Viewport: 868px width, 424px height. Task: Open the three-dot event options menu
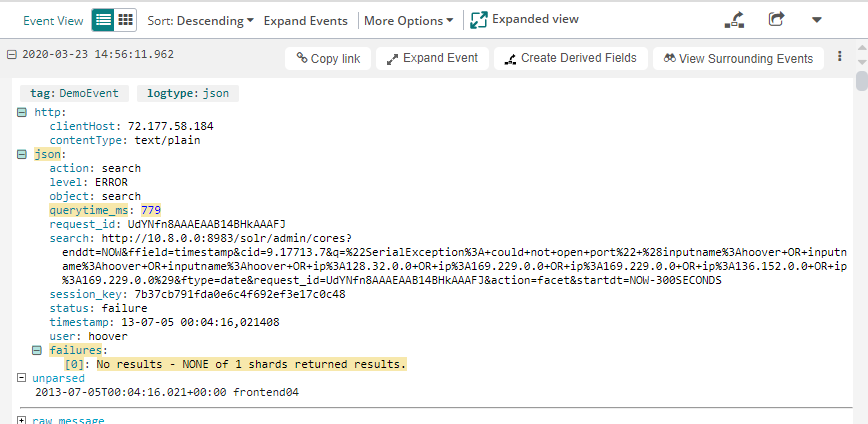[839, 57]
